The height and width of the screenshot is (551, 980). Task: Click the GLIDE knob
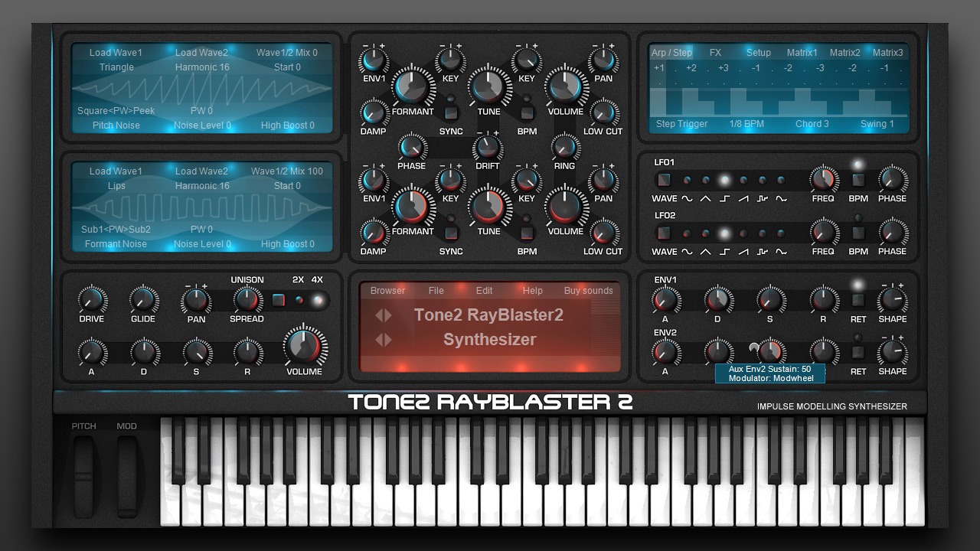[x=143, y=300]
